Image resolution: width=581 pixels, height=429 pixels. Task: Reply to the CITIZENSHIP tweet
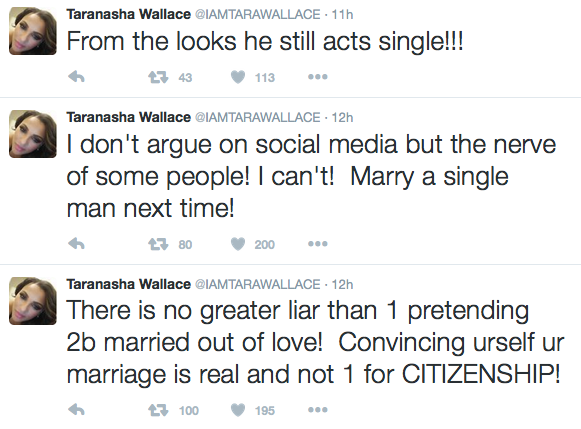[77, 410]
